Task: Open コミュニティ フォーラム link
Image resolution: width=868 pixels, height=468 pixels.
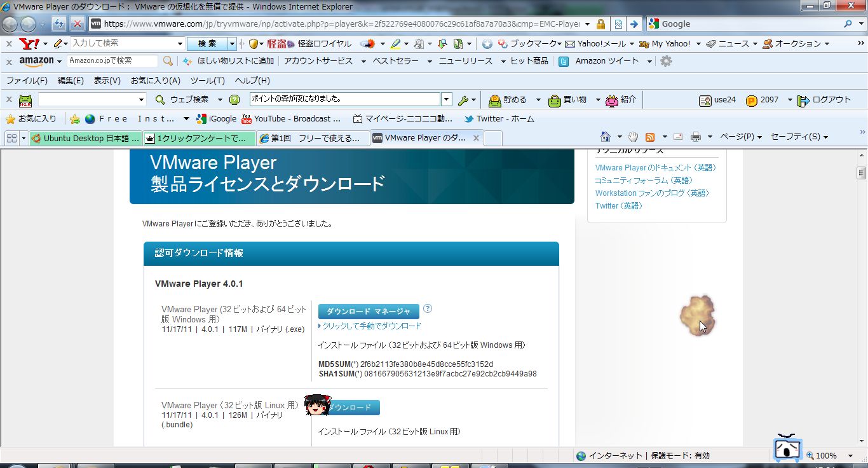Action: point(644,181)
